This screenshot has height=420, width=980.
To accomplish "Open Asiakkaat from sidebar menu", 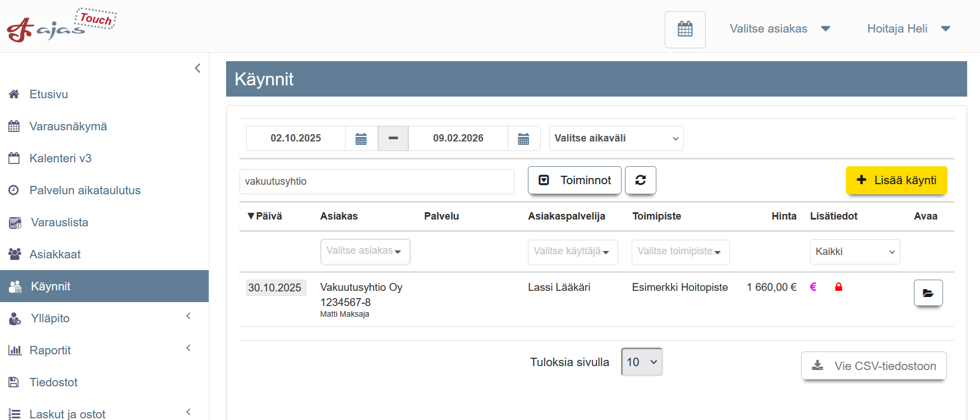I will coord(55,254).
